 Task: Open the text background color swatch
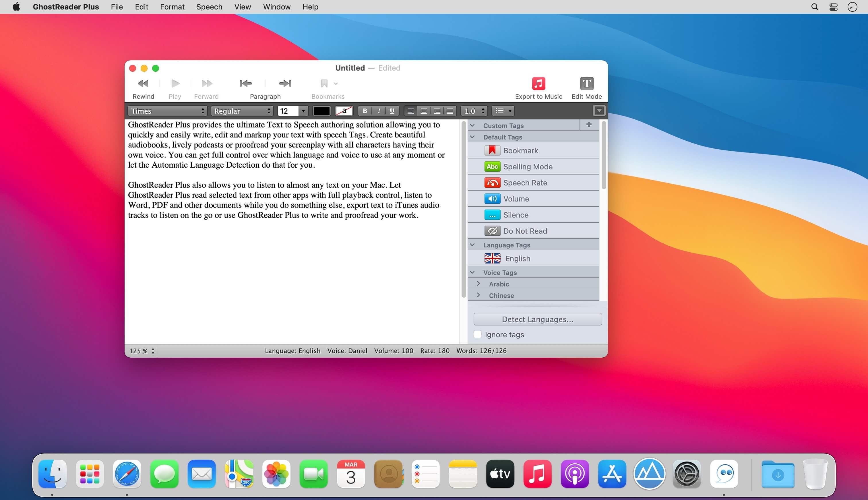coord(344,111)
